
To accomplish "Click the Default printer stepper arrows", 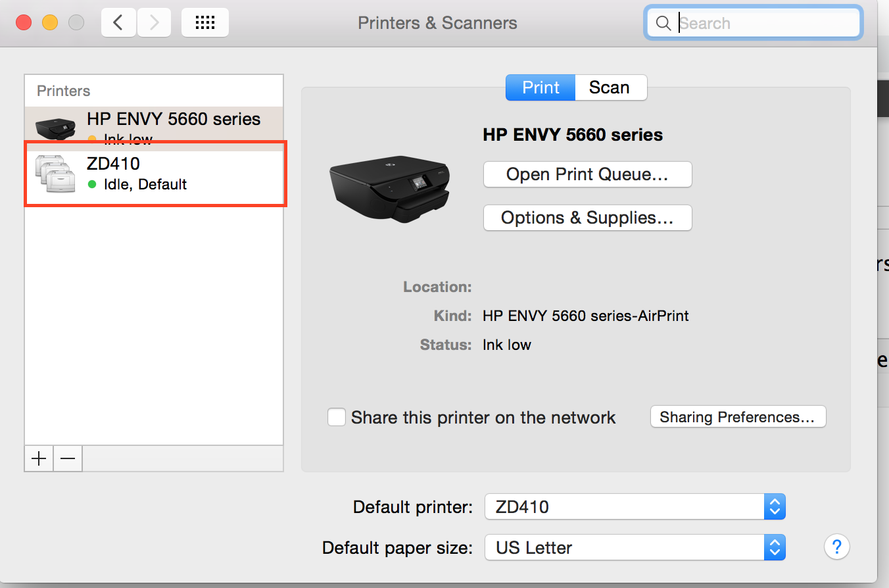I will 775,506.
